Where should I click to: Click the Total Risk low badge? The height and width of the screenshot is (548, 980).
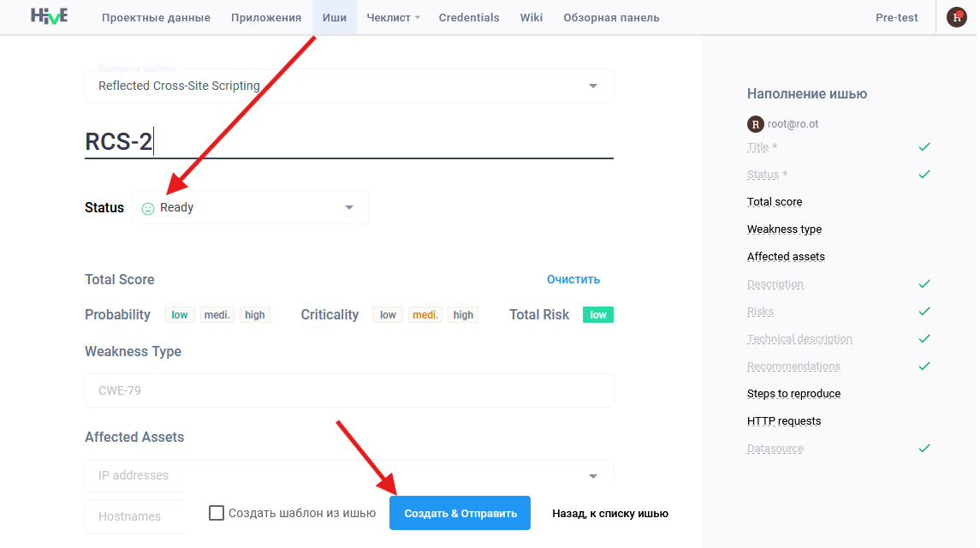598,314
